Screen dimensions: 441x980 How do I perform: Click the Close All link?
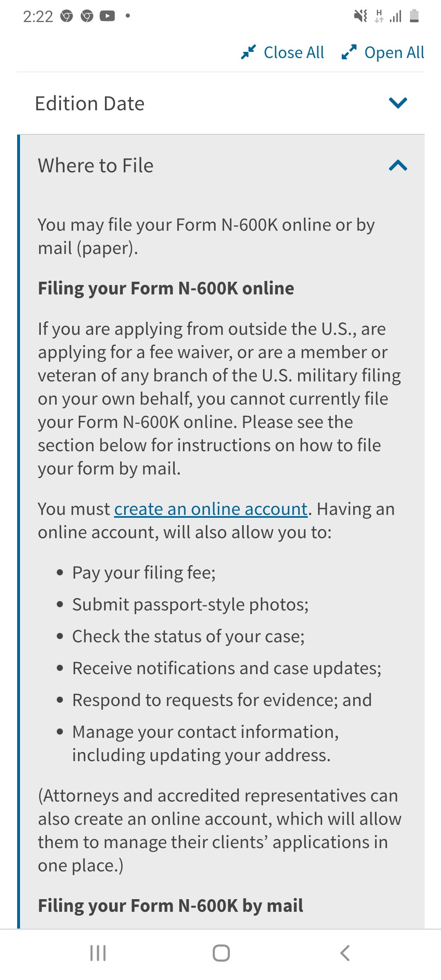[294, 53]
